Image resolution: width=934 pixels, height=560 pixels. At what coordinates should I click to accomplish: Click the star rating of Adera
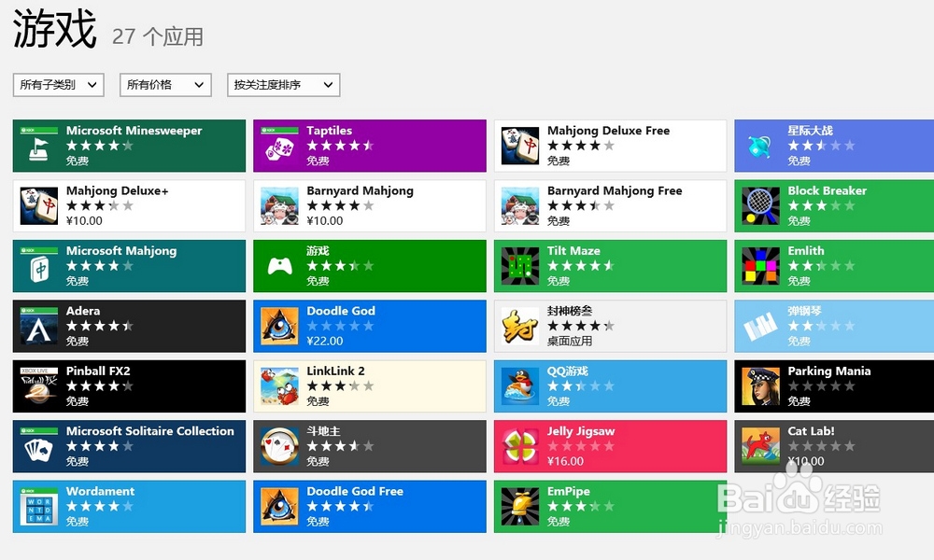coord(100,326)
